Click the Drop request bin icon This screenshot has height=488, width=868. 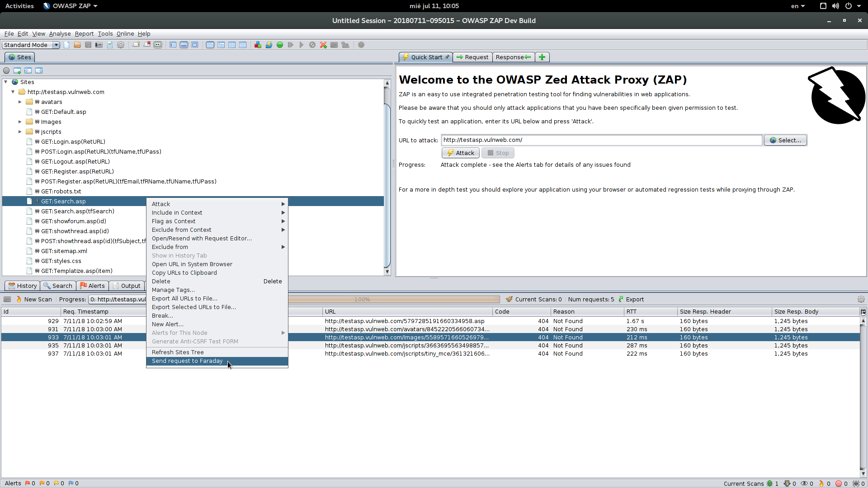[312, 45]
